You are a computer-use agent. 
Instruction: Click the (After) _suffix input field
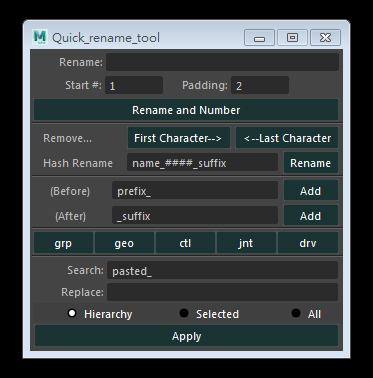point(195,216)
